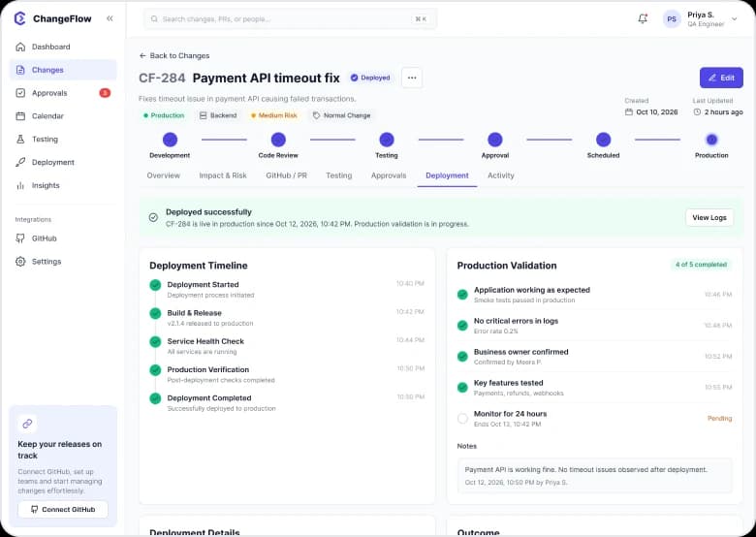Click Production Verification green check icon
This screenshot has width=756, height=537.
155,370
